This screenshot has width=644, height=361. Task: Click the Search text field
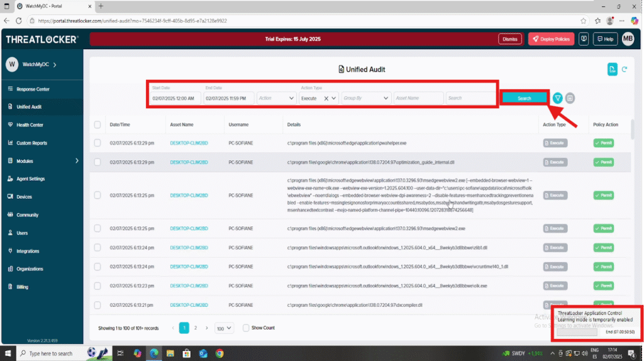coord(470,98)
